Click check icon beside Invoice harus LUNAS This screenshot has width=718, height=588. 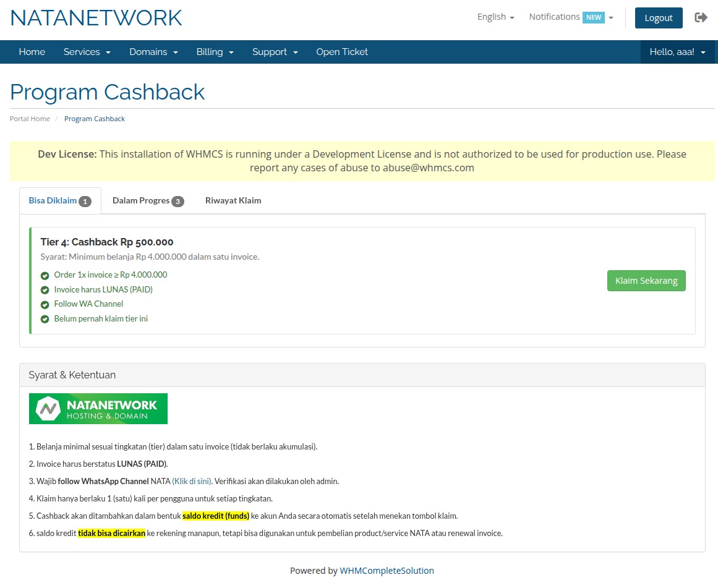pos(45,290)
